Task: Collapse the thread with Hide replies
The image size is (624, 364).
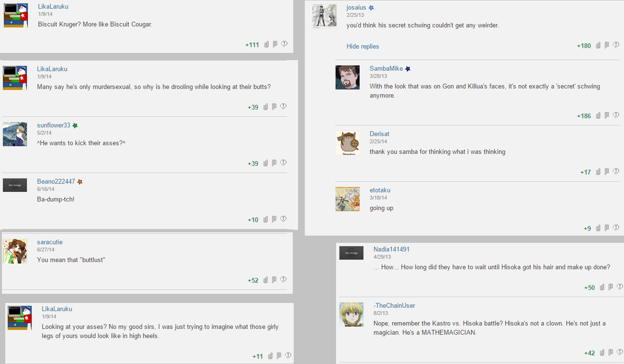Action: click(x=363, y=46)
